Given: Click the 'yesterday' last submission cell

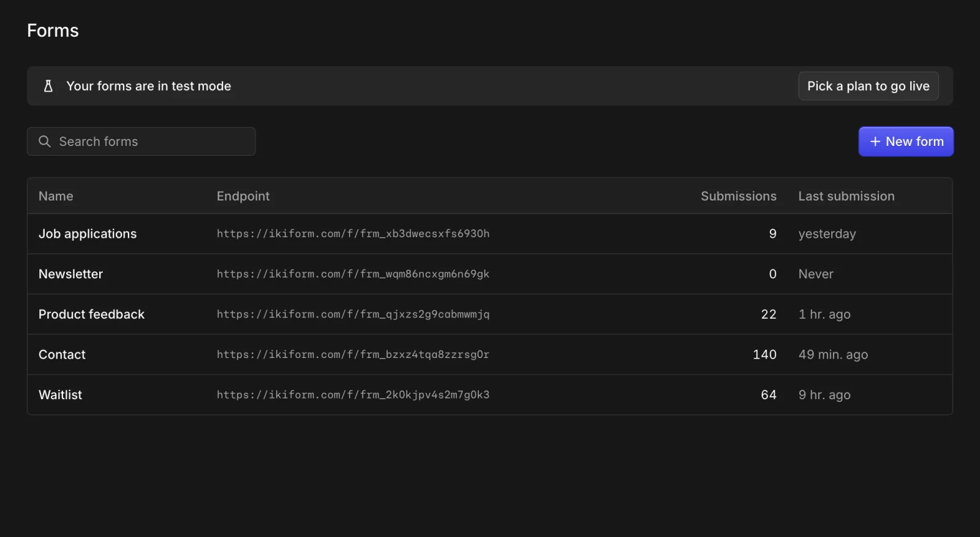Looking at the screenshot, I should click(827, 234).
